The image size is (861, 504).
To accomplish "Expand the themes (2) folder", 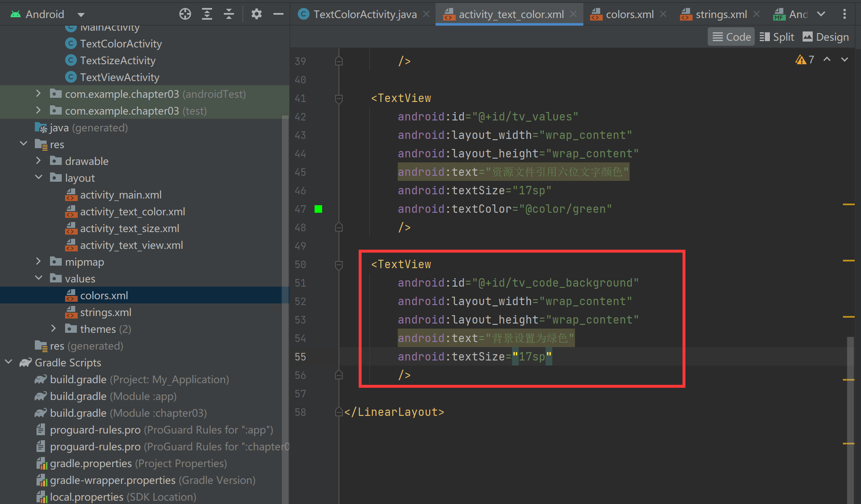I will tap(53, 329).
